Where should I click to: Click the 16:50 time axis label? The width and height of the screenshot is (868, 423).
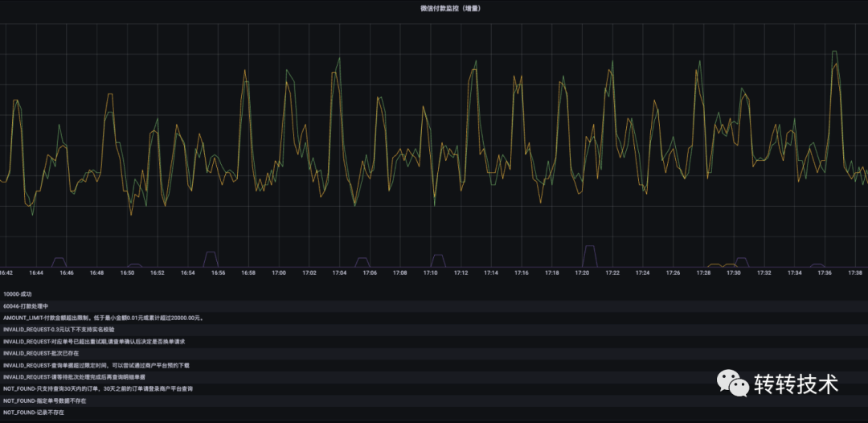tap(127, 273)
